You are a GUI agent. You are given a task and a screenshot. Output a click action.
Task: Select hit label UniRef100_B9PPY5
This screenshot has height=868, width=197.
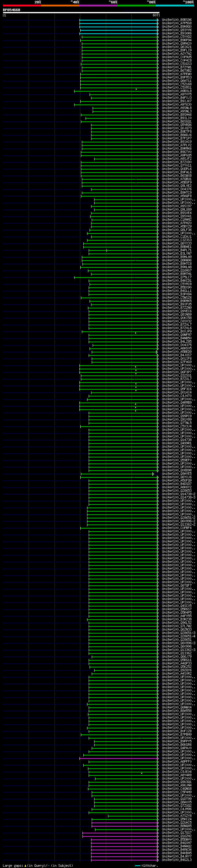coord(176,741)
